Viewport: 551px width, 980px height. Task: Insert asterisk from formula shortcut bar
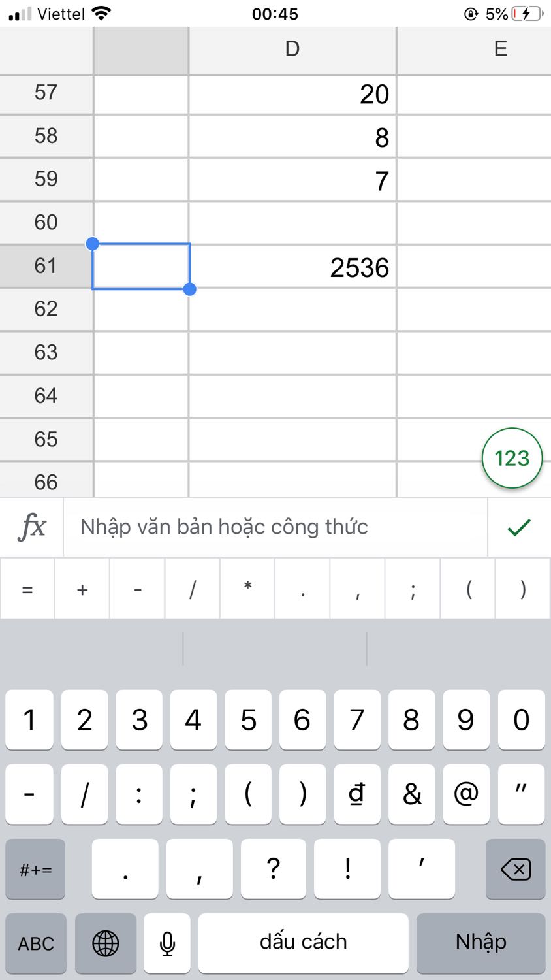(x=247, y=589)
